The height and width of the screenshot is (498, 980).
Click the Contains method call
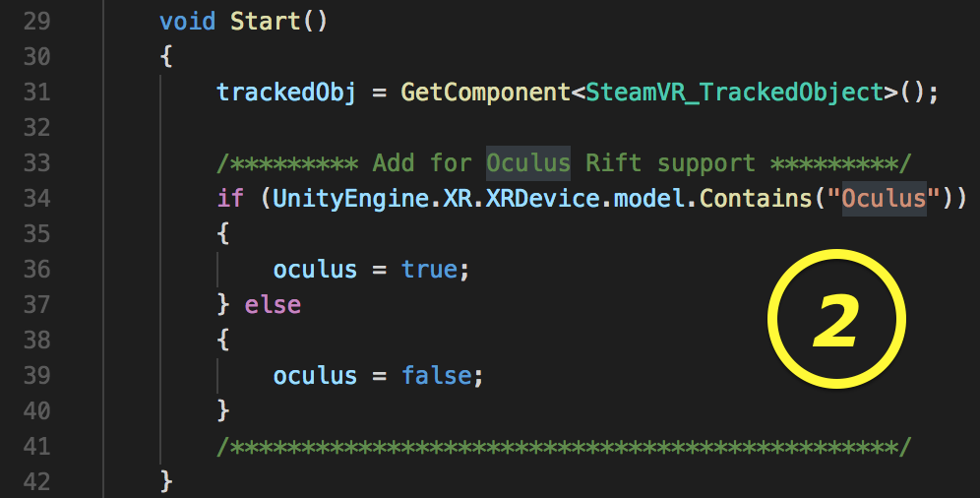point(756,198)
